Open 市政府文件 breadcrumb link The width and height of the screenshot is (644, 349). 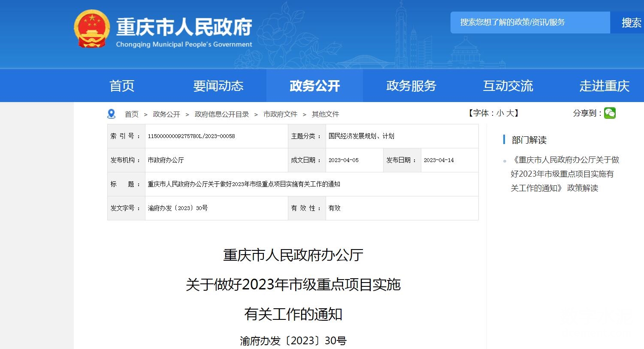[280, 114]
